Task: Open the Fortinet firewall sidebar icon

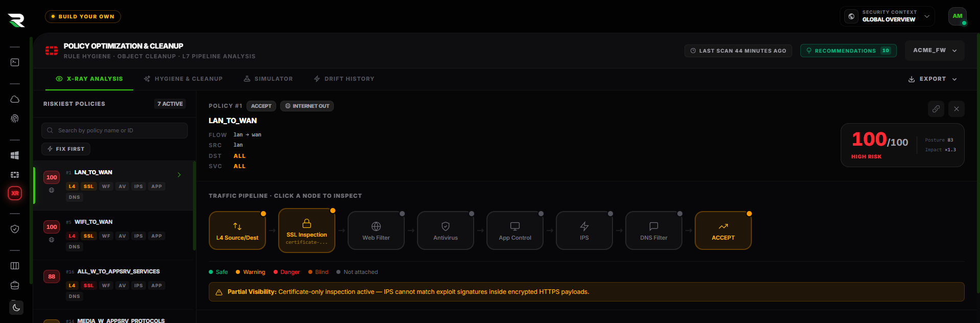Action: click(x=15, y=175)
